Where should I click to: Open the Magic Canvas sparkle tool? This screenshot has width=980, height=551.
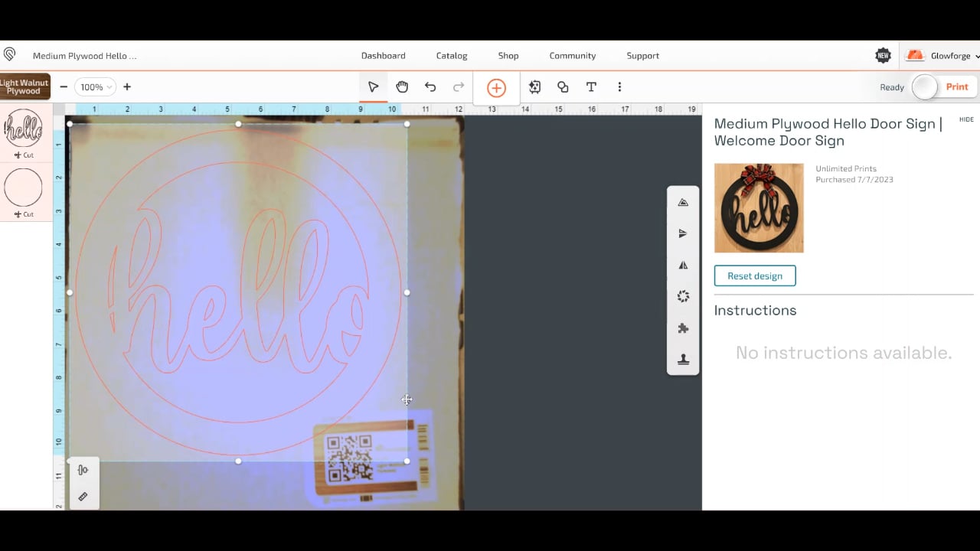tap(534, 87)
